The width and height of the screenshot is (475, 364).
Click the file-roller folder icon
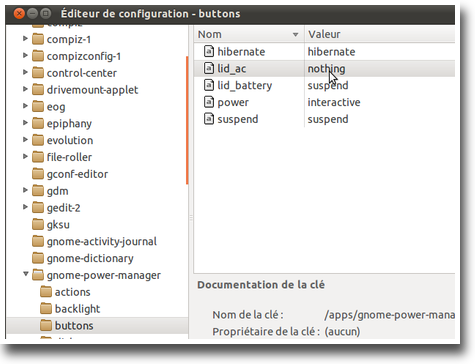38,157
